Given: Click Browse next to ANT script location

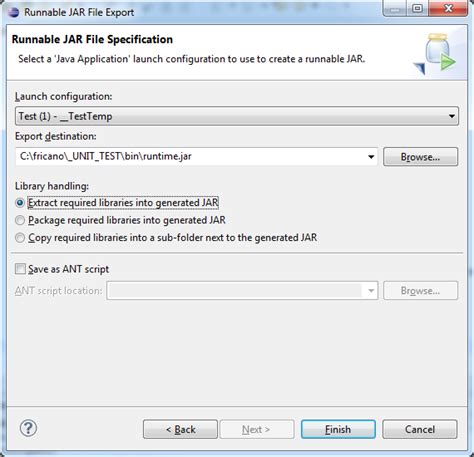Looking at the screenshot, I should (x=420, y=291).
